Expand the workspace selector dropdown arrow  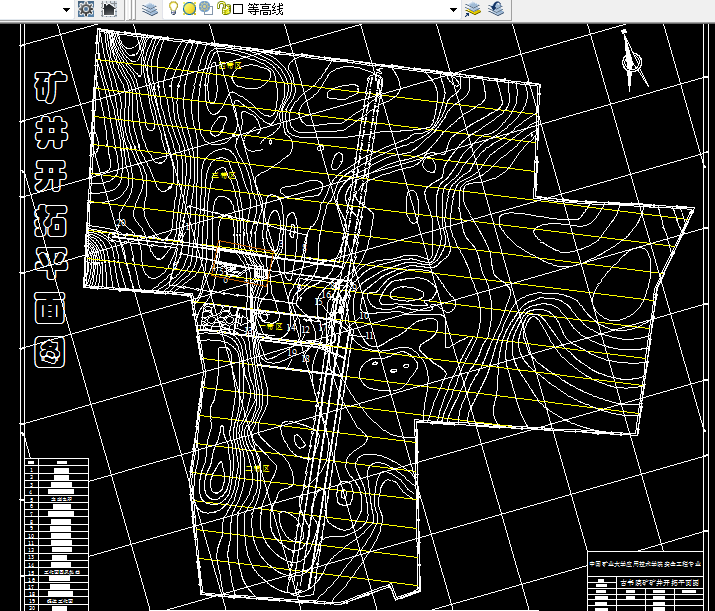[x=66, y=10]
